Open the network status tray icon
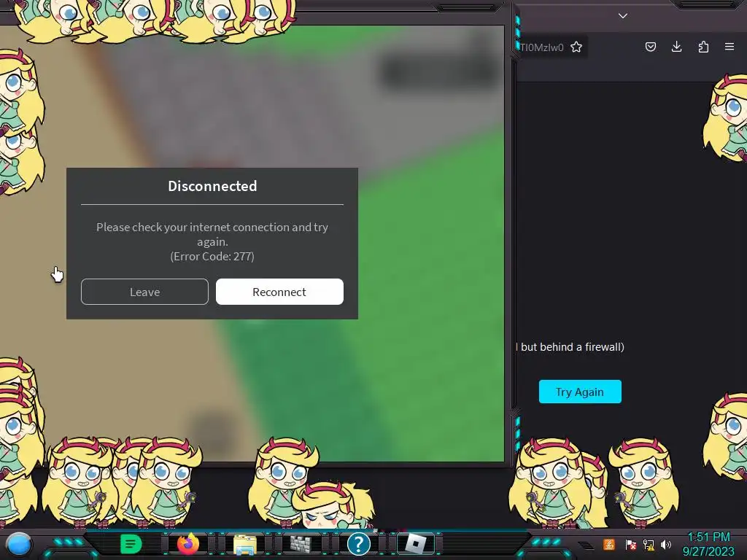Image resolution: width=747 pixels, height=560 pixels. click(649, 544)
